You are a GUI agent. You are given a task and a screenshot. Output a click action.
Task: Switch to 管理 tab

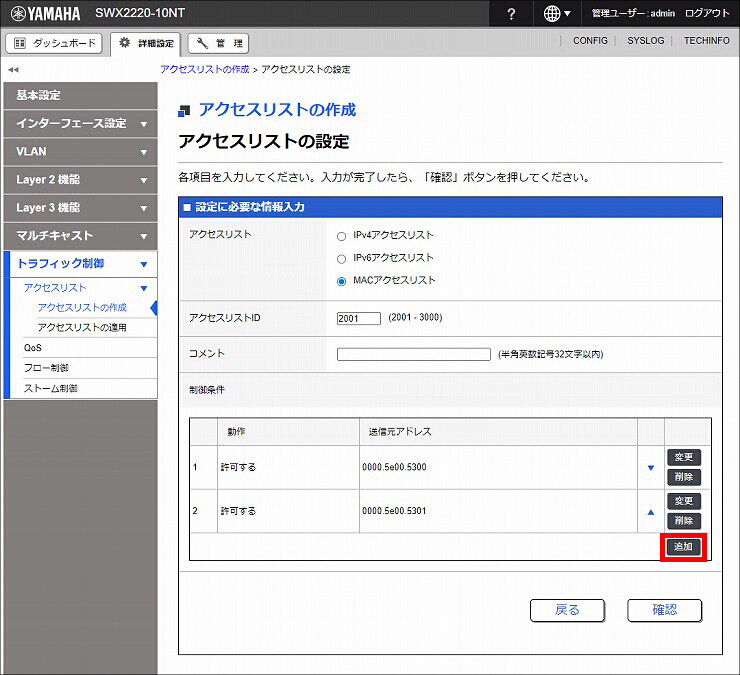(218, 43)
